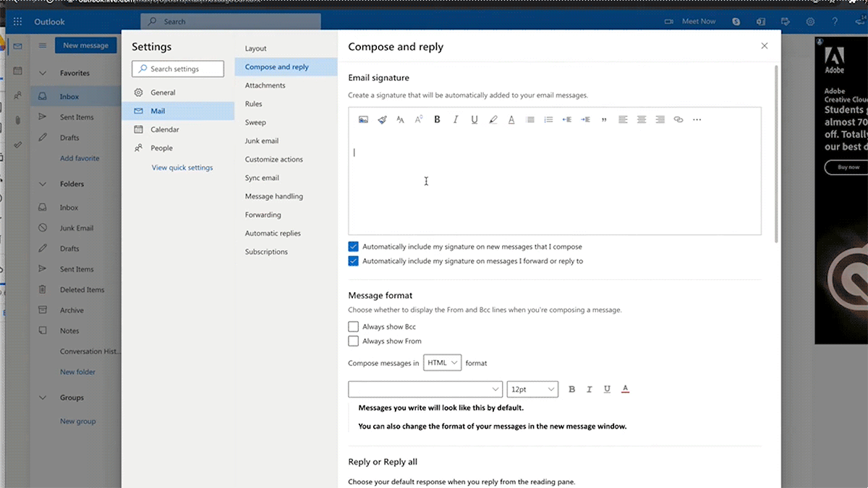Insert a hyperlink in the signature editor
The image size is (868, 488).
678,119
